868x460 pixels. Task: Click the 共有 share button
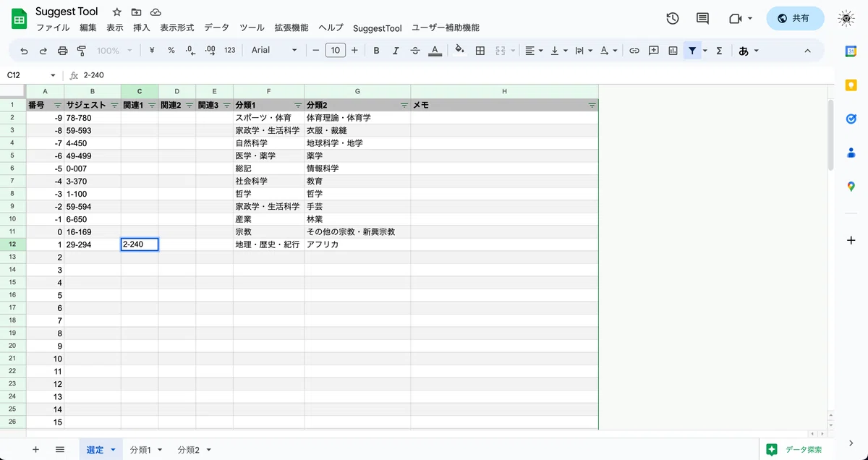pyautogui.click(x=795, y=18)
